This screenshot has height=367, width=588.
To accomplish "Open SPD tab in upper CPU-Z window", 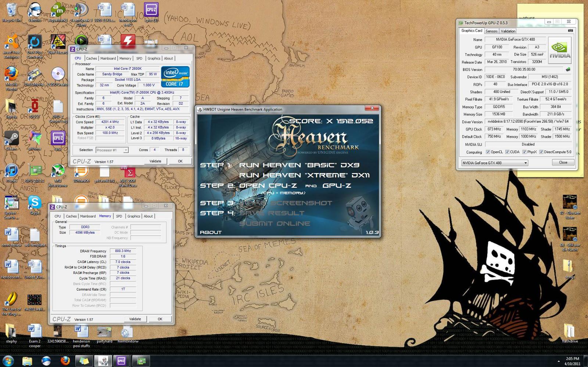I will click(139, 58).
